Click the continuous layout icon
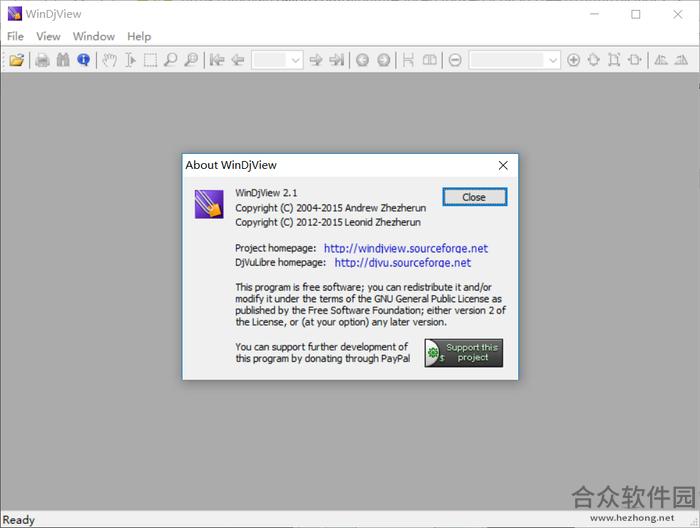Screen dimensions: 700x528 pos(408,60)
